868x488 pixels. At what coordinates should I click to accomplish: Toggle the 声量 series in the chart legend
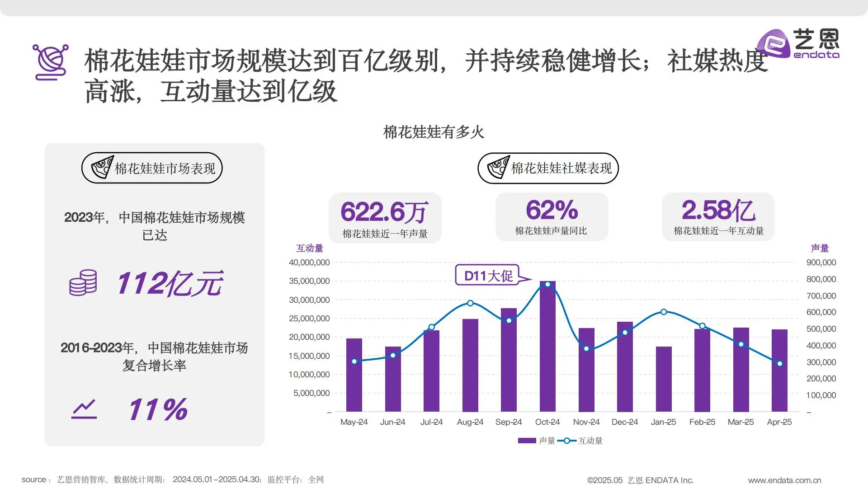tap(546, 441)
